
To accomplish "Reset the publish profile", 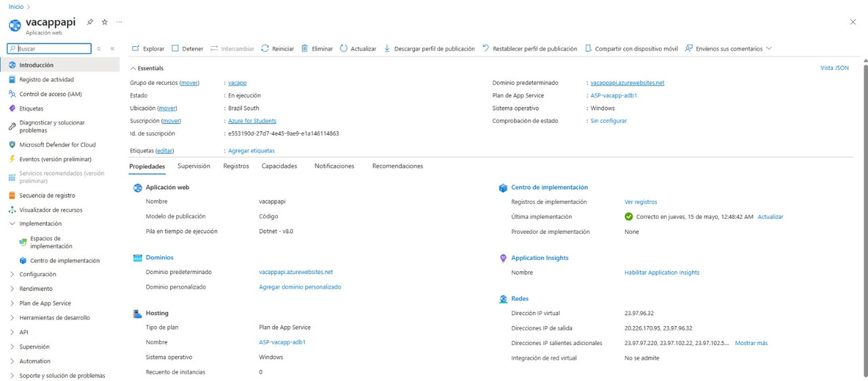I will (530, 49).
